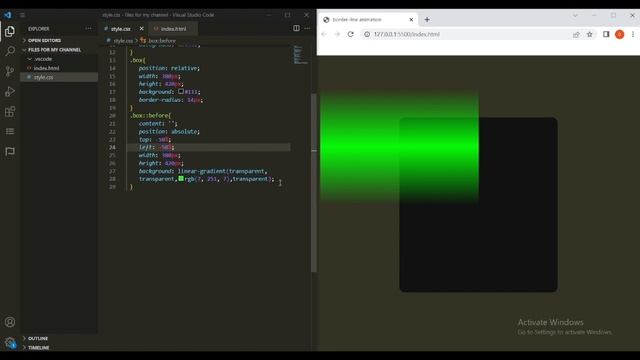This screenshot has width=640, height=360.
Task: Open editor more actions ellipsis
Action: pyautogui.click(x=307, y=28)
